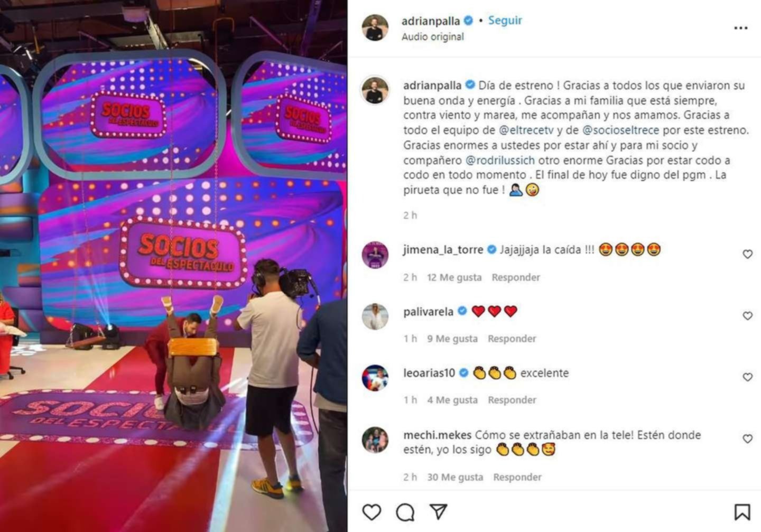This screenshot has width=761, height=532.
Task: Like the post with the heart icon
Action: click(372, 512)
